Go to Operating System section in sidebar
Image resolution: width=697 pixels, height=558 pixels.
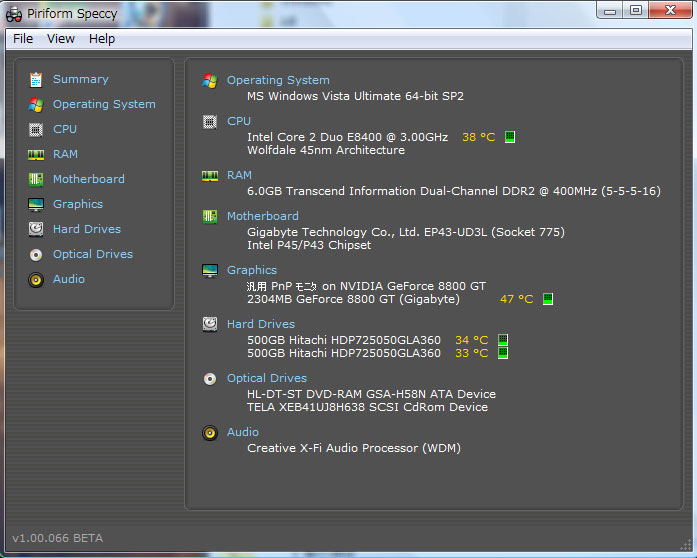[x=104, y=104]
